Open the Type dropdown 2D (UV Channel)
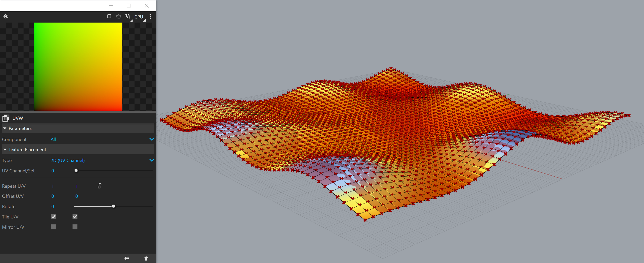The image size is (644, 263). 102,160
